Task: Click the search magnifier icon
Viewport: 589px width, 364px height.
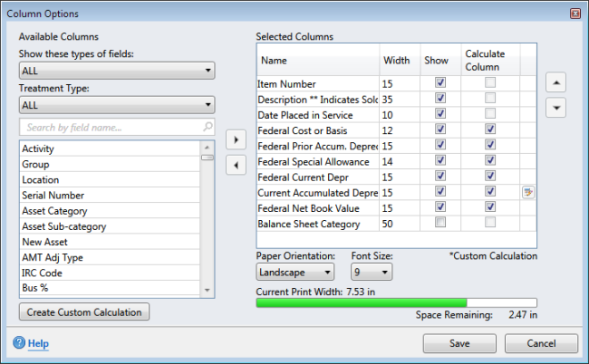Action: [208, 128]
